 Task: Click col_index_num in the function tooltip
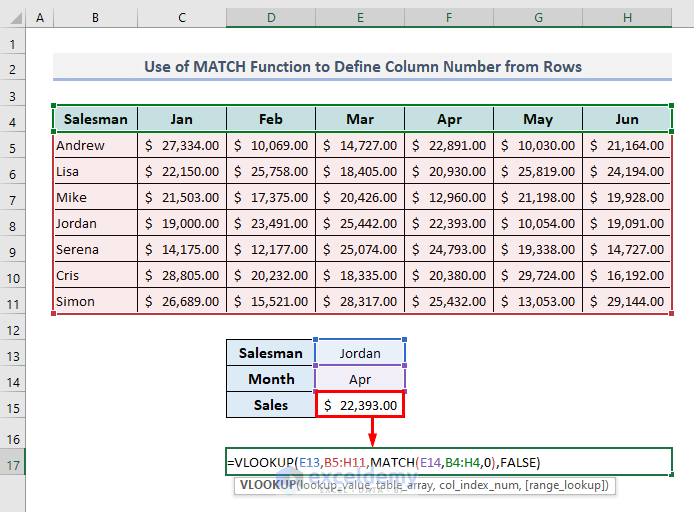pos(479,485)
